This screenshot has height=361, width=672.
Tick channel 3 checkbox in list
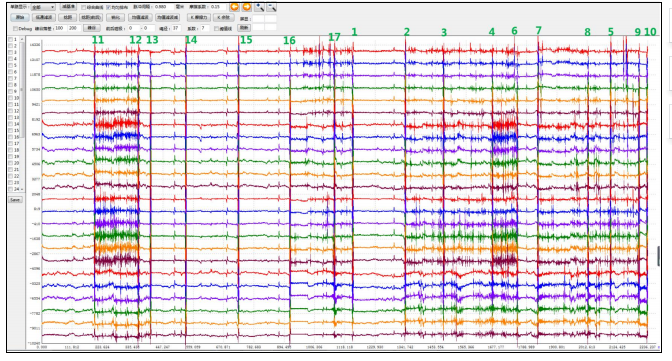[10, 52]
